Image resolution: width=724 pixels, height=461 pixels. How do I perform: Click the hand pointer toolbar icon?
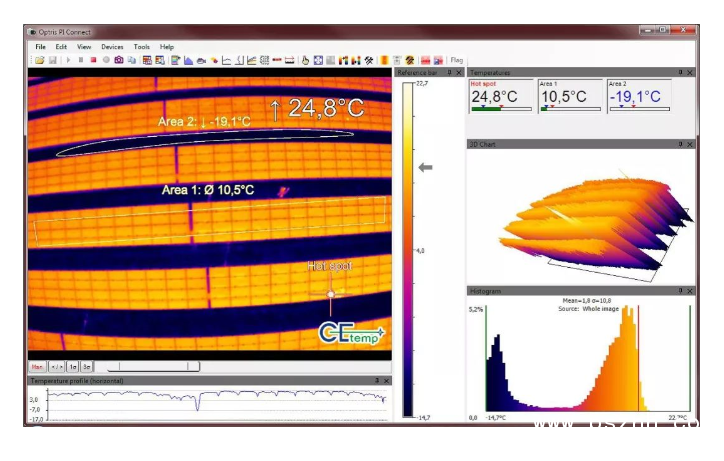pos(306,60)
